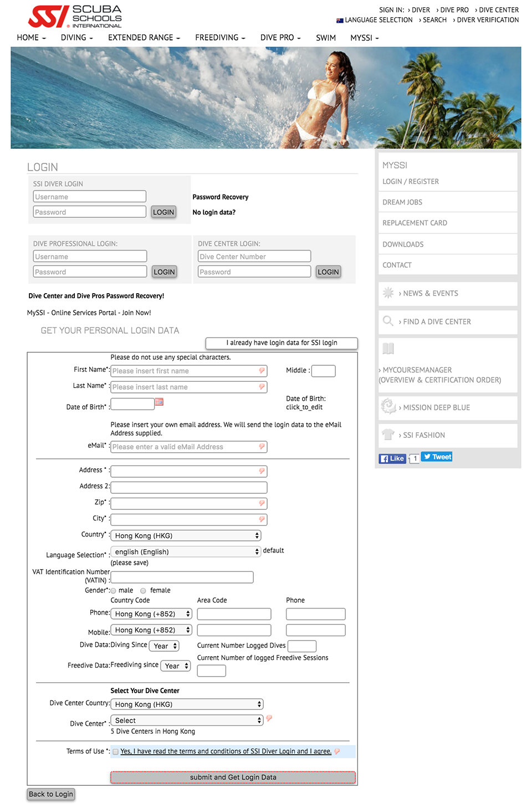Viewport: 532px width, 808px height.
Task: Expand the MYSSI navigation menu
Action: 364,38
